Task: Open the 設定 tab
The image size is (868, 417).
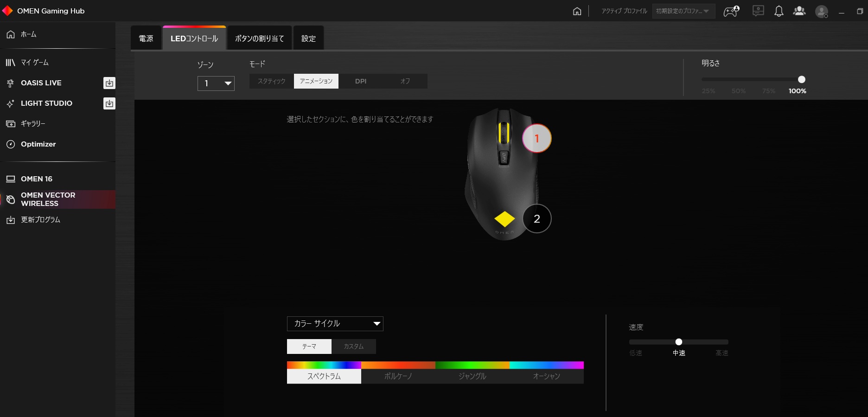Action: click(x=308, y=38)
